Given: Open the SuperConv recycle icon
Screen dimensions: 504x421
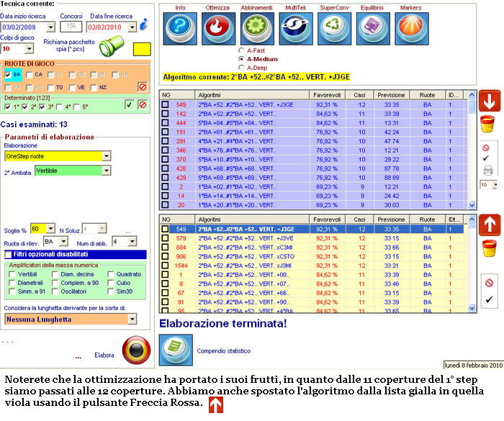Looking at the screenshot, I should click(x=334, y=29).
